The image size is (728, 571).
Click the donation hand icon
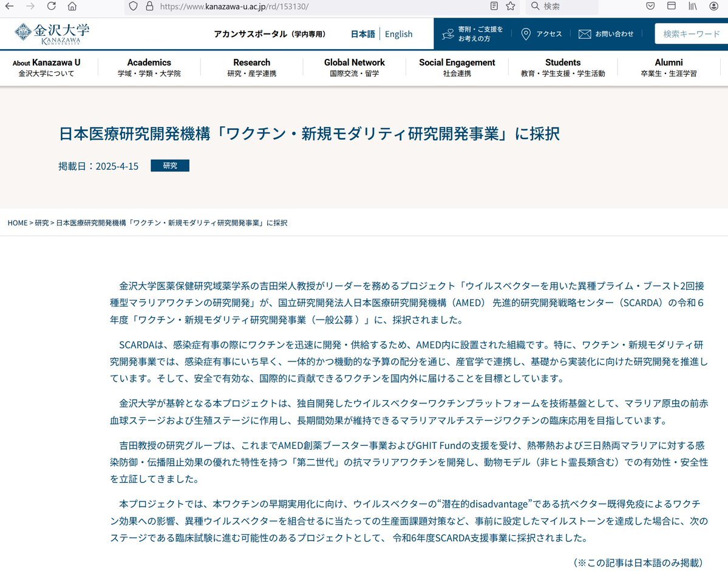448,34
